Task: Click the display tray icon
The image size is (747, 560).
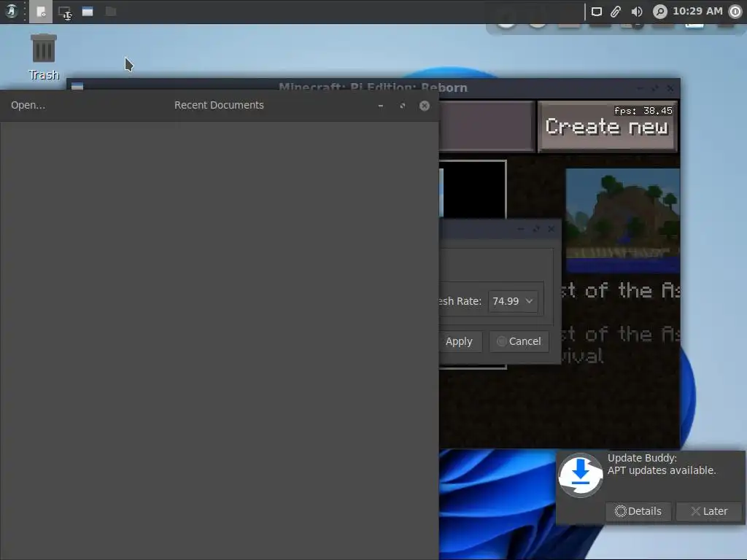Action: 597,12
